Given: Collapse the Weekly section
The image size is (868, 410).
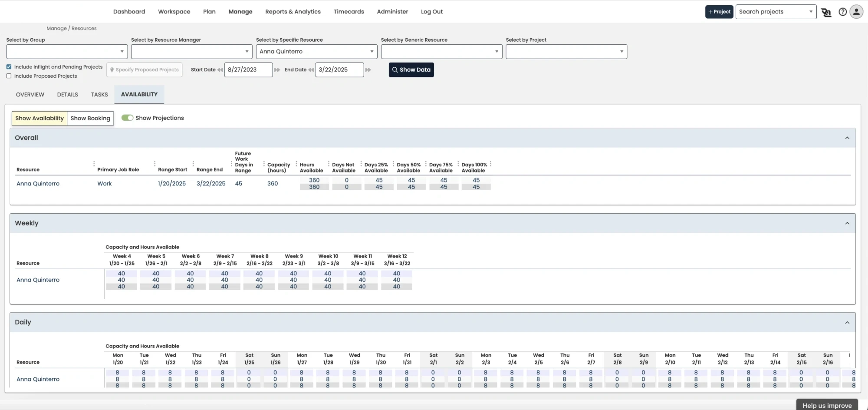Looking at the screenshot, I should pyautogui.click(x=847, y=223).
